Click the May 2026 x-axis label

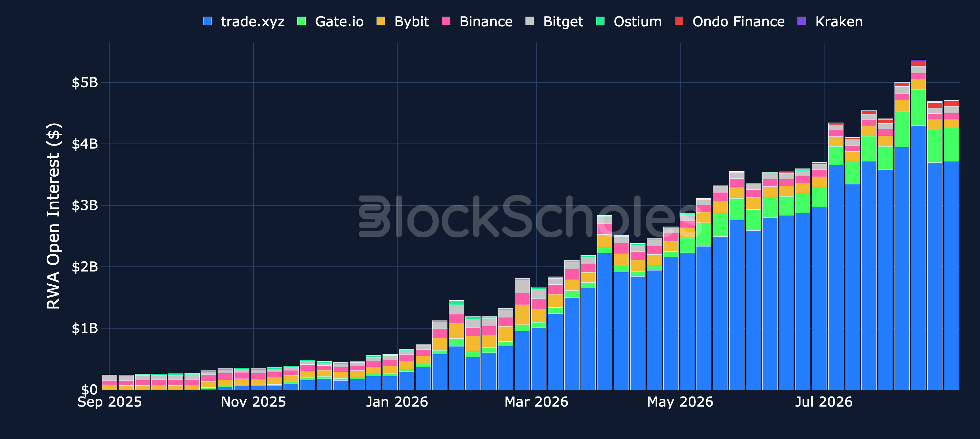680,402
